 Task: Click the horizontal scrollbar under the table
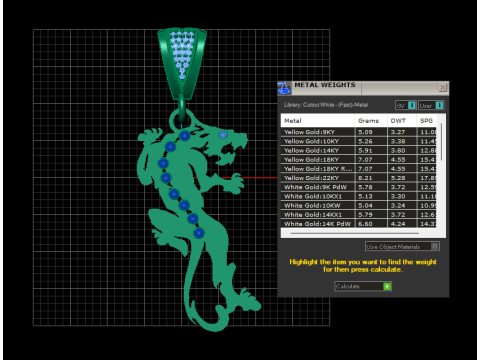point(355,233)
